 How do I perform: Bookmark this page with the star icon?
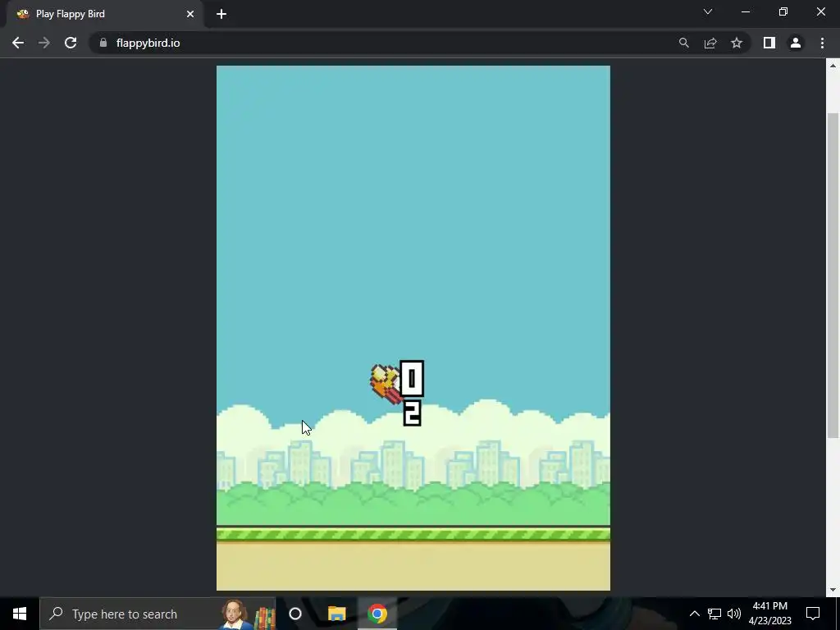click(737, 43)
